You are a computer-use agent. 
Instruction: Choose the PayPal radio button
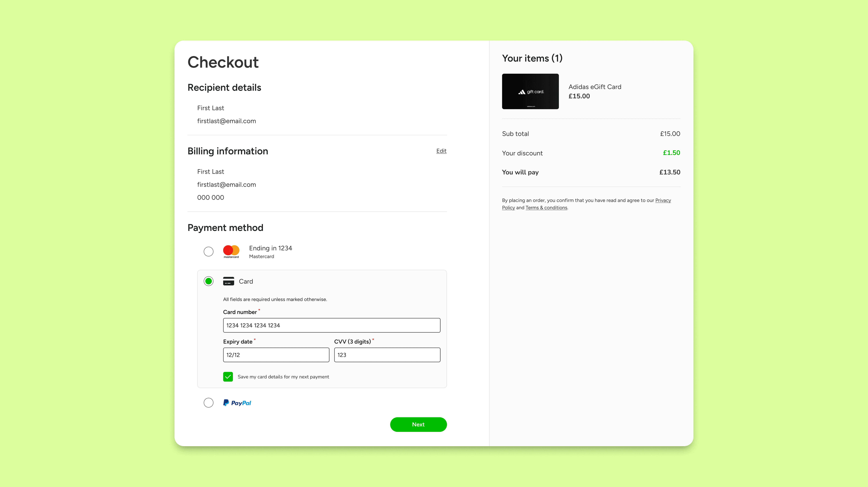[209, 403]
